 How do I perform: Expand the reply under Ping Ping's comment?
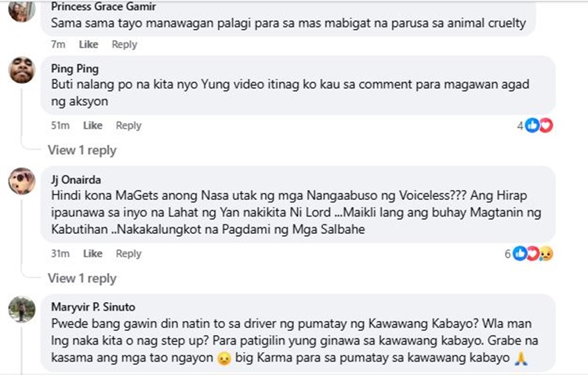[82, 150]
